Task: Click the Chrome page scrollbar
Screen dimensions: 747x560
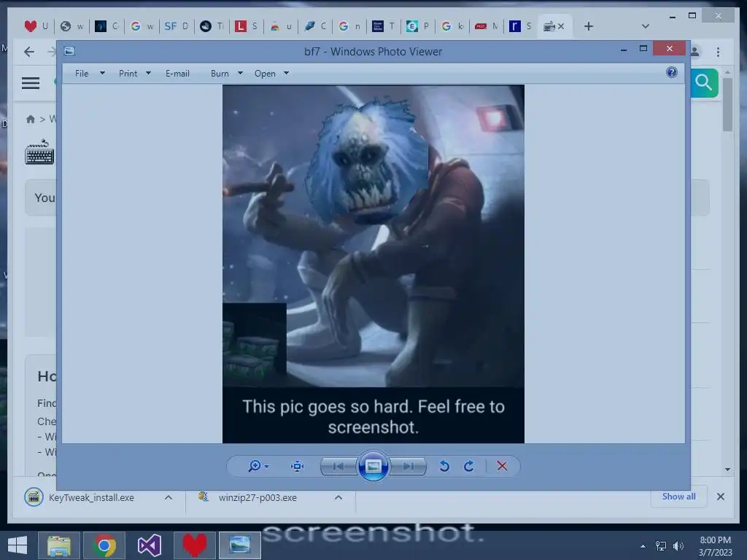Action: pyautogui.click(x=727, y=104)
